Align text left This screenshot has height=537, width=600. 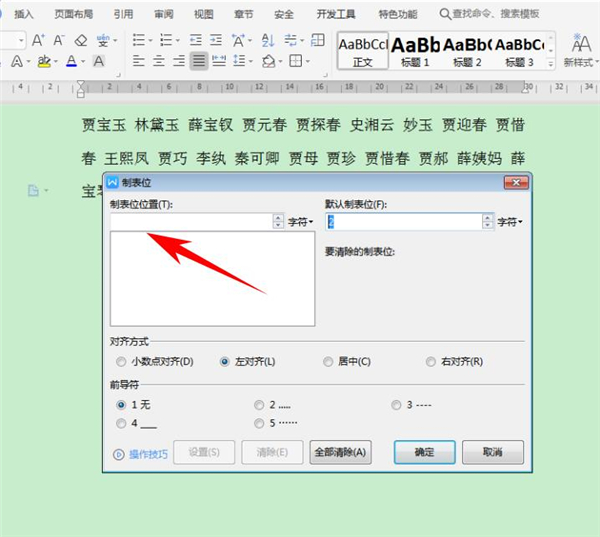tap(139, 61)
